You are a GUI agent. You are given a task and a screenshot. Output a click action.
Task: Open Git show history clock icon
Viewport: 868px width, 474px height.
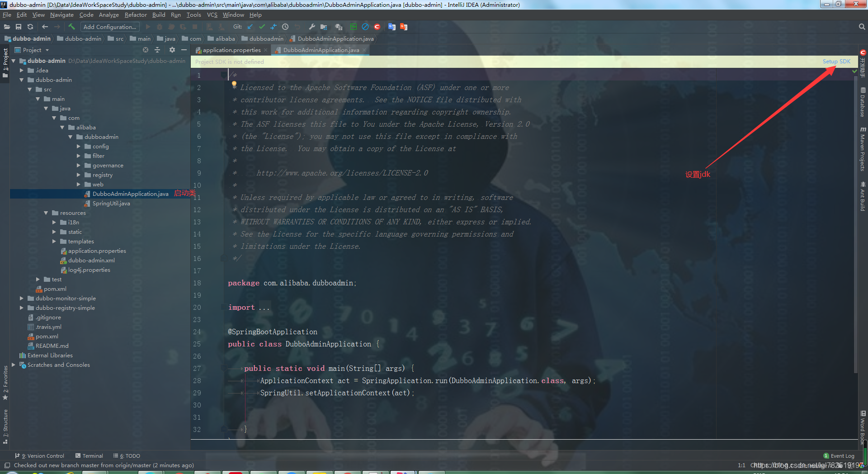tap(285, 27)
